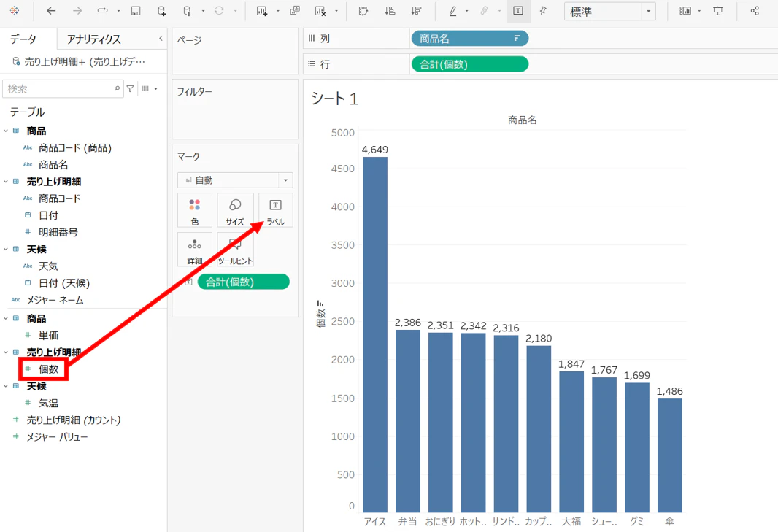This screenshot has height=532, width=778.
Task: Click the filter fields funnel icon
Action: coord(130,89)
